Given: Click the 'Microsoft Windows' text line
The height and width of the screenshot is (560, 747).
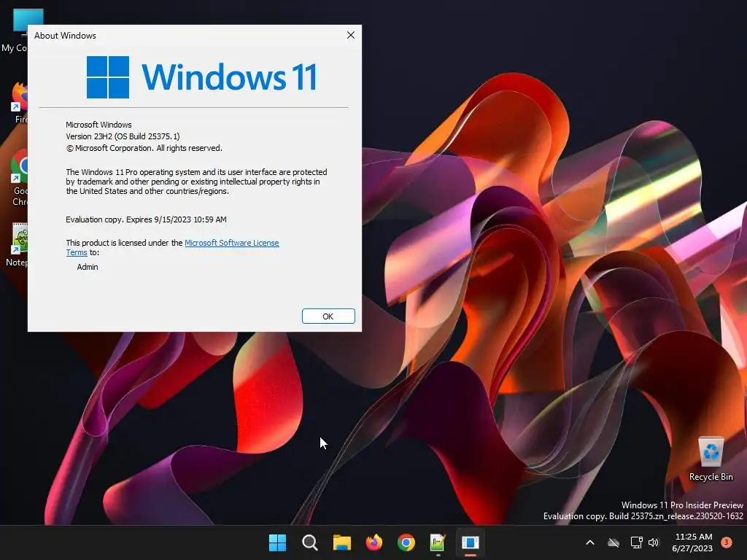Looking at the screenshot, I should pos(98,125).
